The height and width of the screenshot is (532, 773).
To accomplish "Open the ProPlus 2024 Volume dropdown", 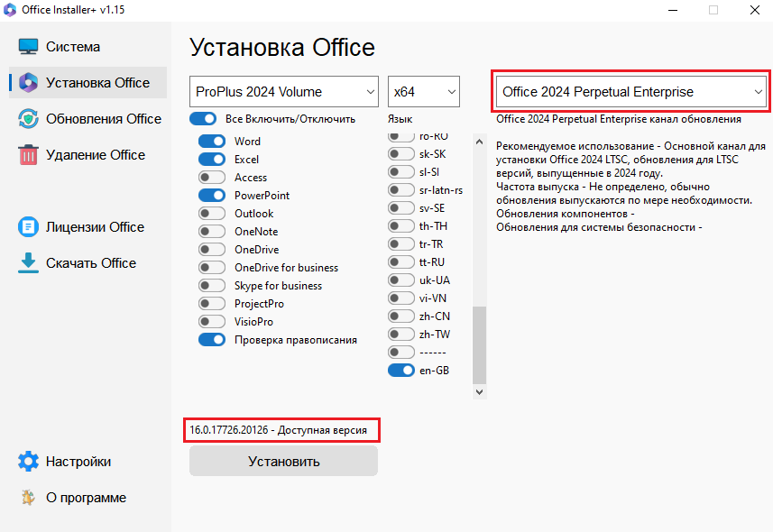I will point(284,92).
